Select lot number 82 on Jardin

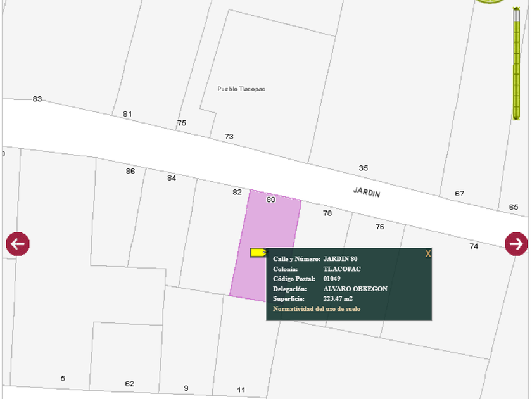pyautogui.click(x=237, y=192)
